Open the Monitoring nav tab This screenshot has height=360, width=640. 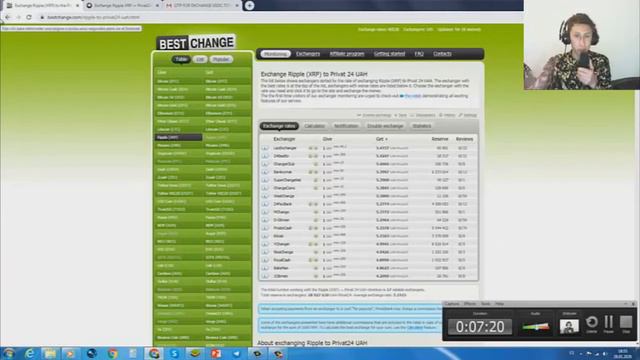click(x=276, y=54)
